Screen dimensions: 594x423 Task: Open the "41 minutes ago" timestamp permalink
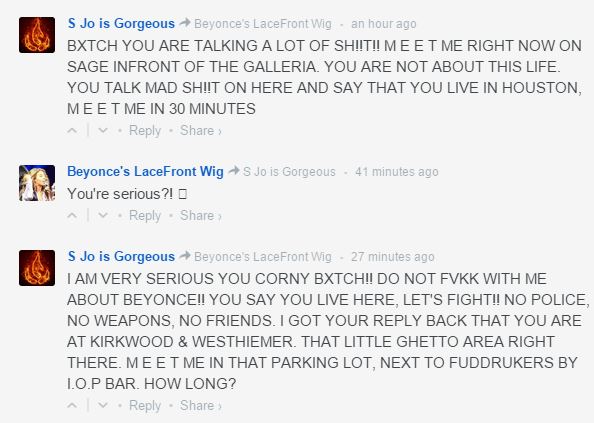tap(397, 172)
